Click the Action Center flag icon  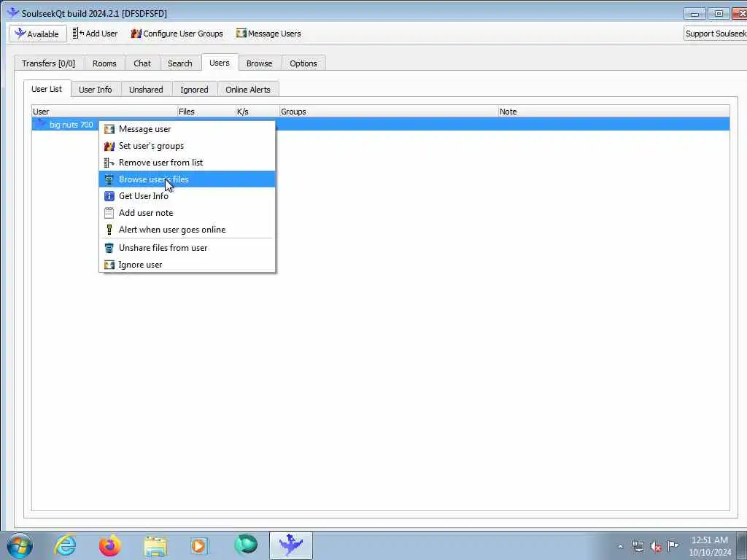(x=673, y=545)
